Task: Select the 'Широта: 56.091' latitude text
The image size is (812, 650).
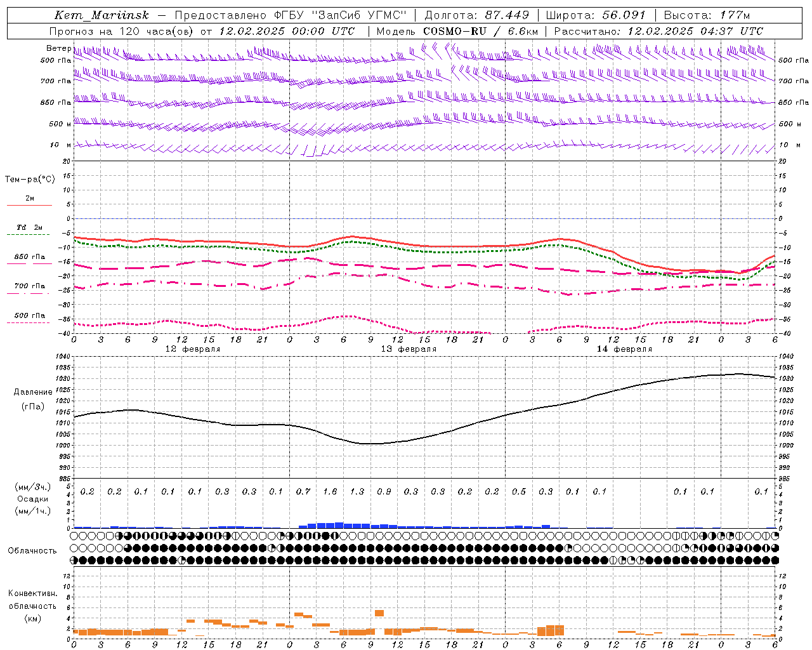Action: [596, 15]
